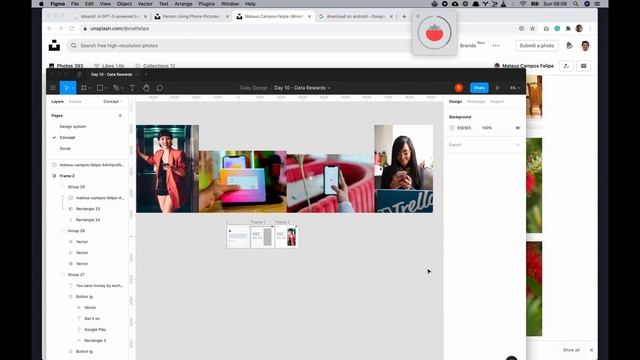Click the woman in red blazer image
The image size is (640, 360).
167,169
